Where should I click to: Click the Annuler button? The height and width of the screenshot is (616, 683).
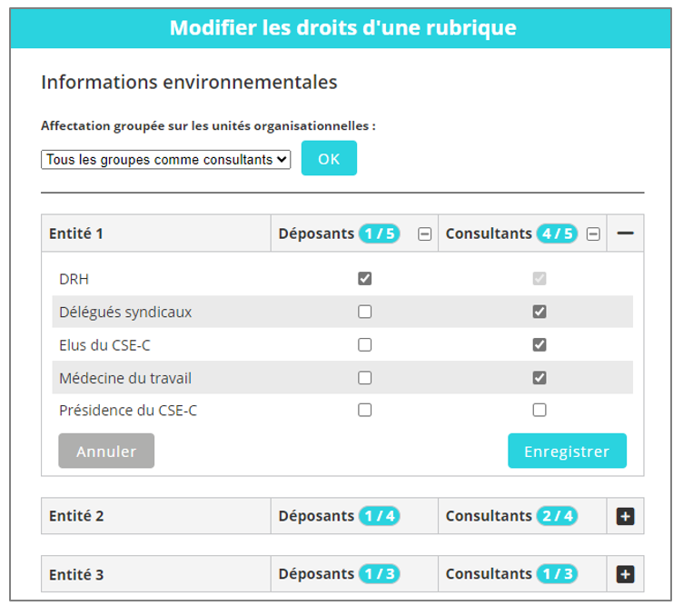coord(106,451)
